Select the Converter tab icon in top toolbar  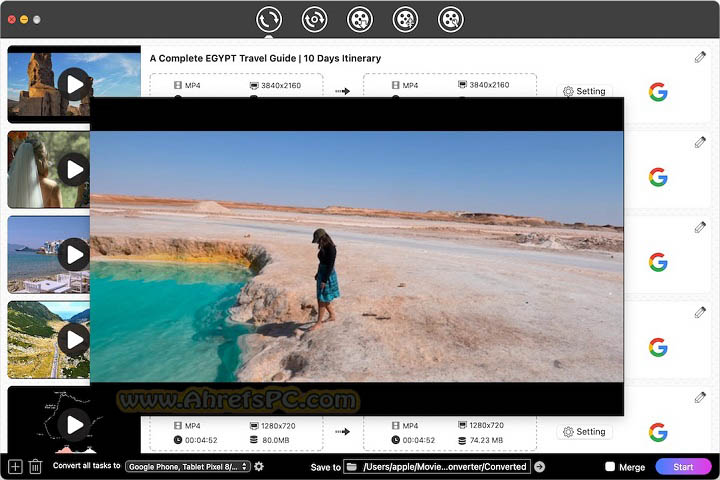pyautogui.click(x=269, y=19)
